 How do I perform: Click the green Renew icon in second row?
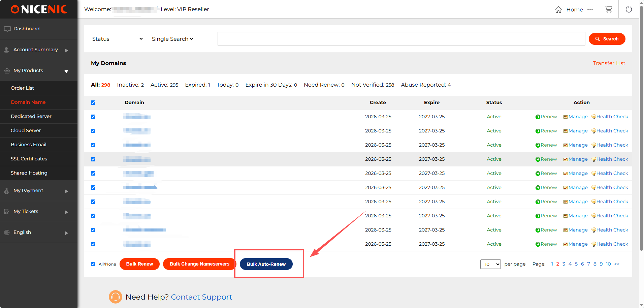[x=538, y=131]
